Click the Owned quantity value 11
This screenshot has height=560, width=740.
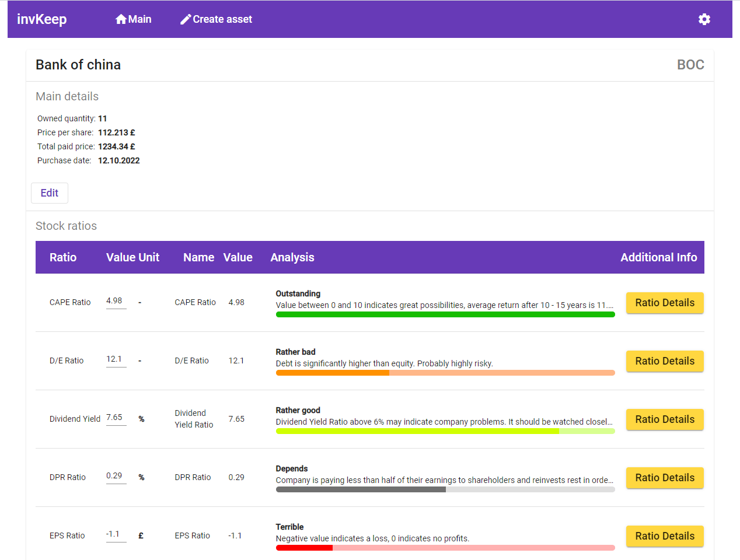pyautogui.click(x=103, y=118)
